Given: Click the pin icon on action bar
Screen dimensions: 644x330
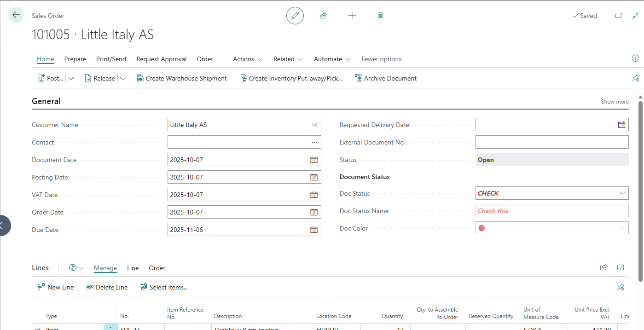Looking at the screenshot, I should click(636, 78).
